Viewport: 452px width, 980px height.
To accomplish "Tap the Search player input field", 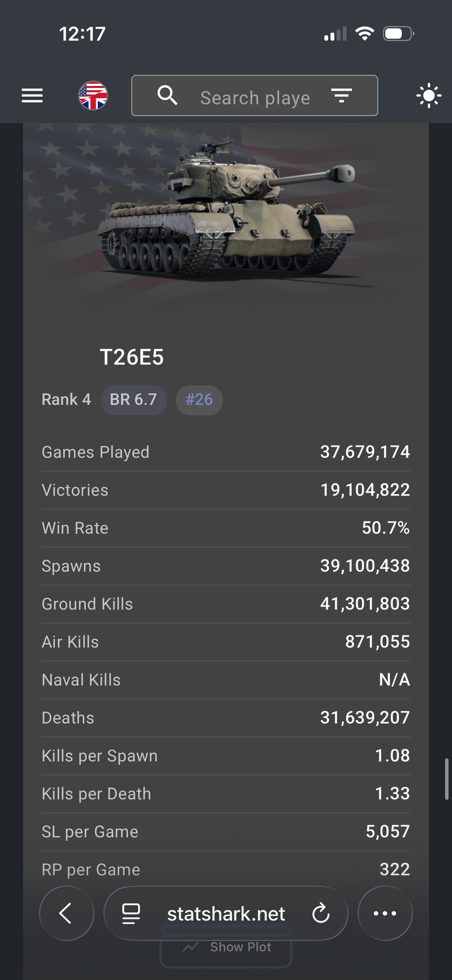I will 255,98.
